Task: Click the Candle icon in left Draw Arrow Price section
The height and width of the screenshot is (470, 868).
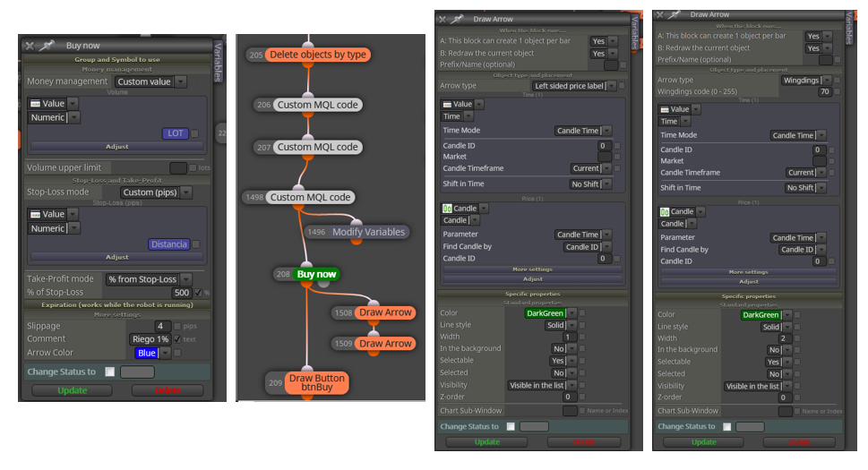Action: (447, 209)
